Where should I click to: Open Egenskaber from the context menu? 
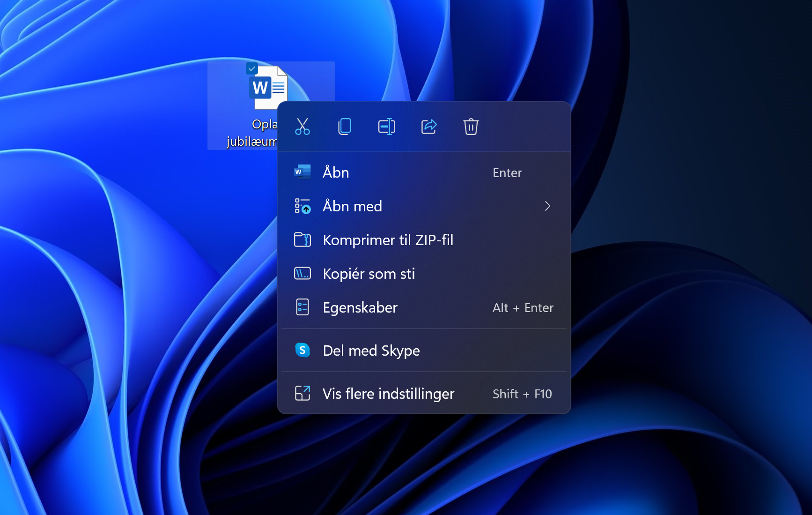click(360, 307)
